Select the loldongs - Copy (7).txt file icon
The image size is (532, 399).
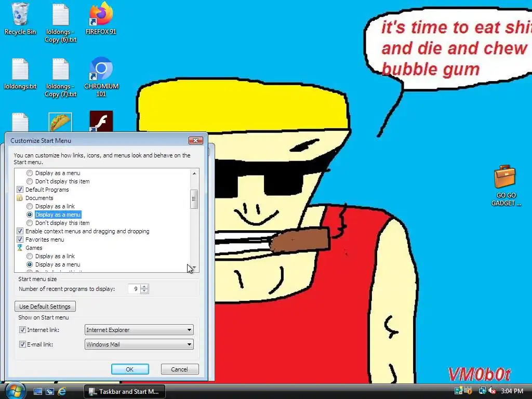[61, 77]
